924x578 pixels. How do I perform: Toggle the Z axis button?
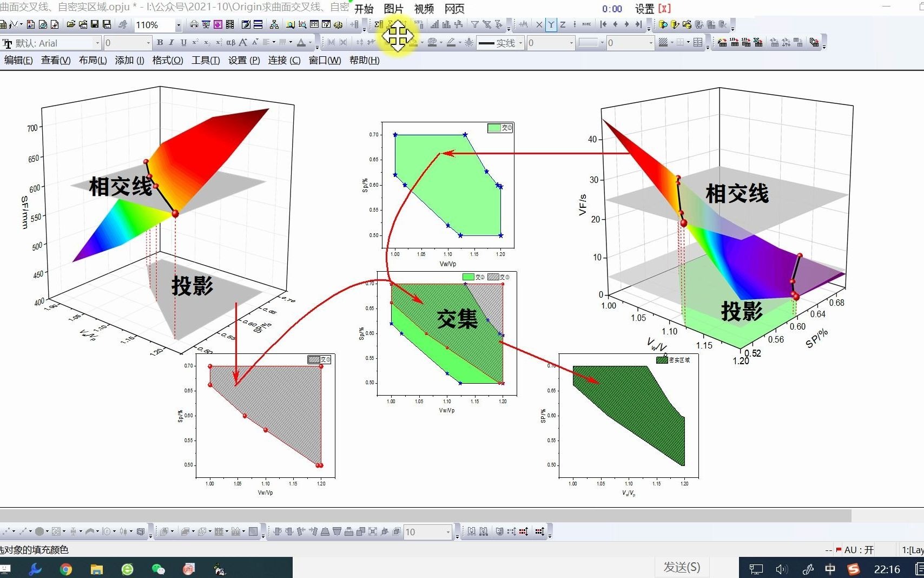563,24
